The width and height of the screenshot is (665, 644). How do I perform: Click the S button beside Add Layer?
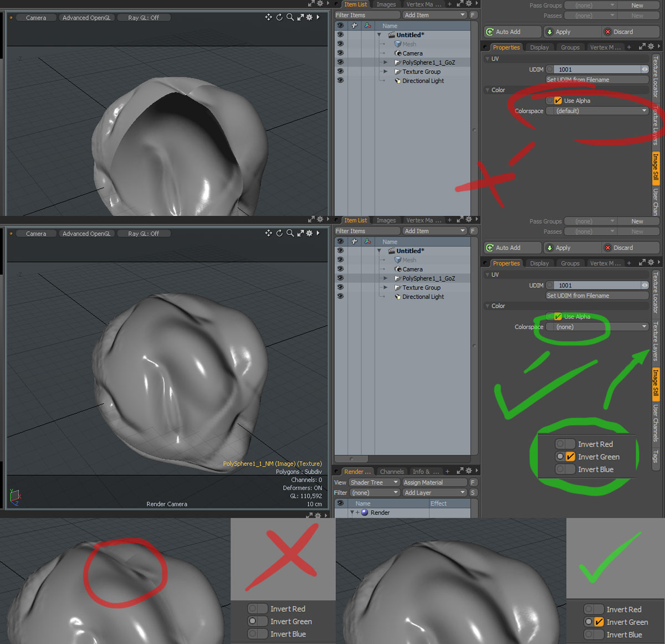pyautogui.click(x=473, y=492)
